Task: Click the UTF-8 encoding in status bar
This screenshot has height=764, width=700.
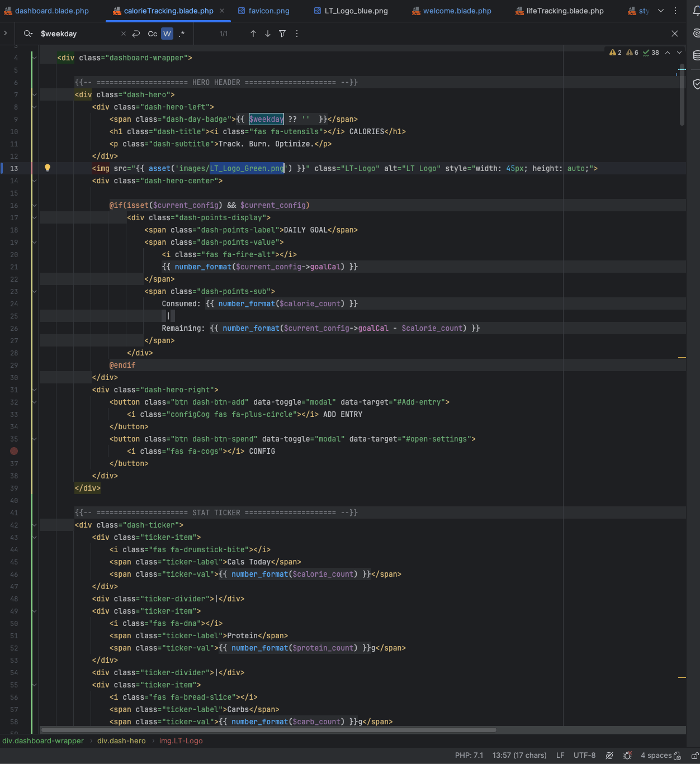Action: (x=585, y=755)
